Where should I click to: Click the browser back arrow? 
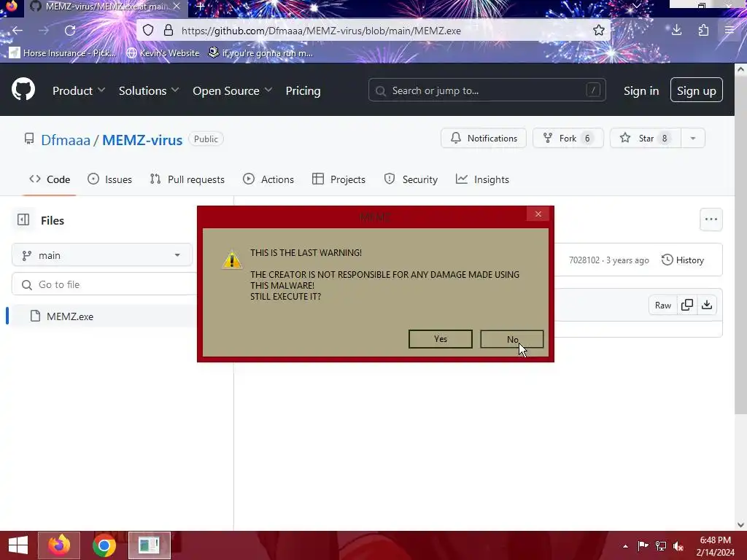(x=18, y=31)
